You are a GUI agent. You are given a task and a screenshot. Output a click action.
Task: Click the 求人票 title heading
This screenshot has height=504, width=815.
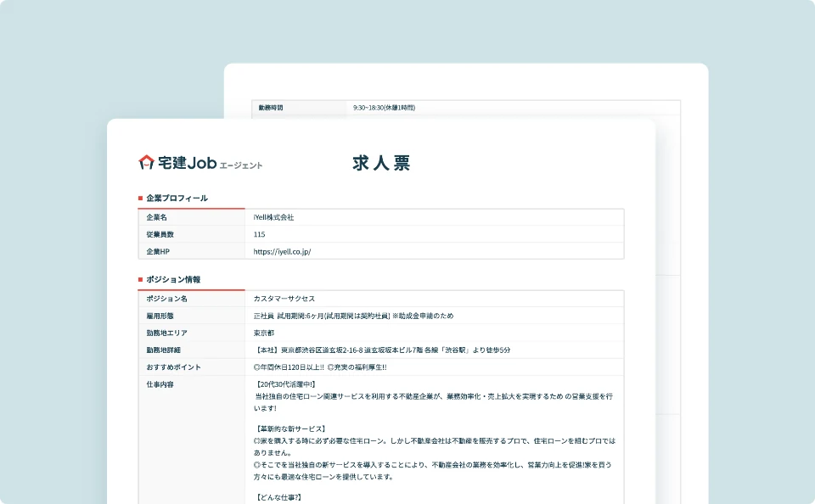point(381,163)
